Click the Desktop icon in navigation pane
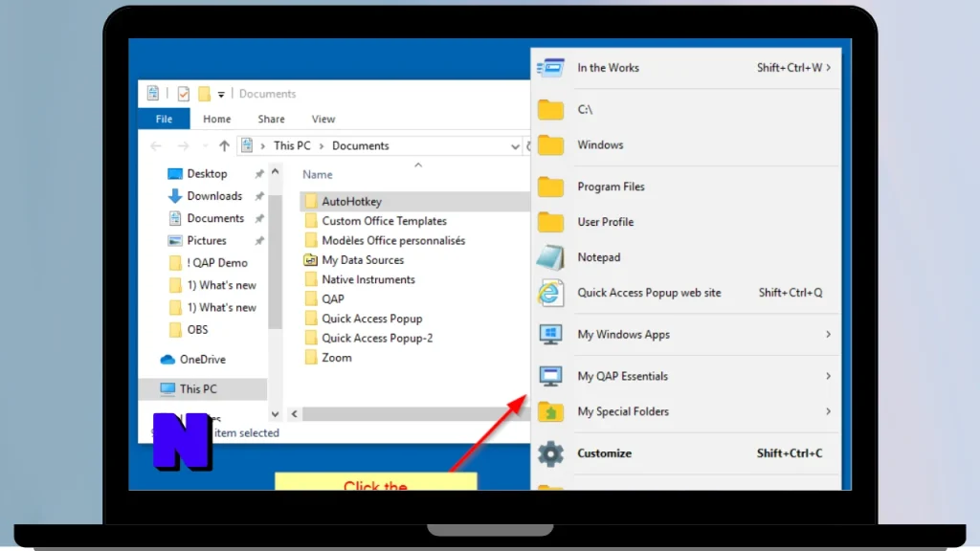Viewport: 980px width, 551px height. pos(175,174)
